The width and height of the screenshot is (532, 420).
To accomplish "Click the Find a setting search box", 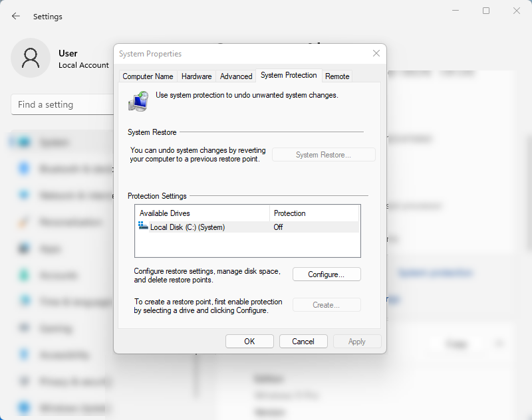I will [x=63, y=104].
